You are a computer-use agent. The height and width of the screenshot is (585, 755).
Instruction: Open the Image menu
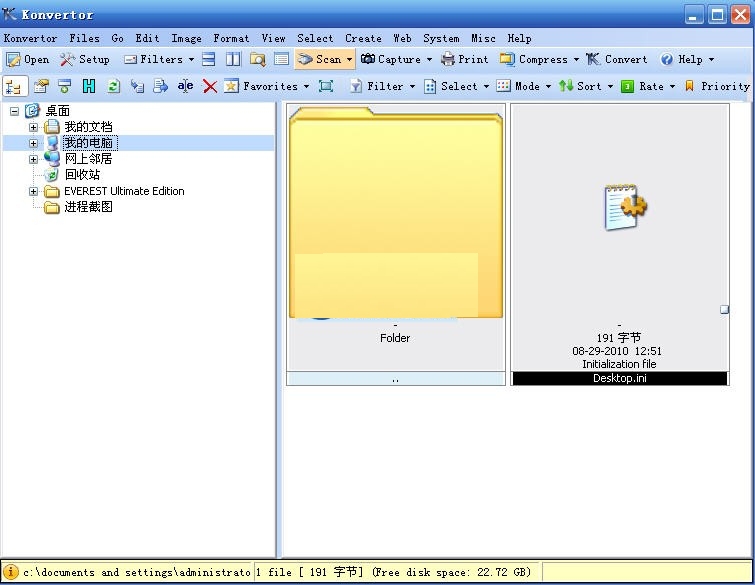186,38
